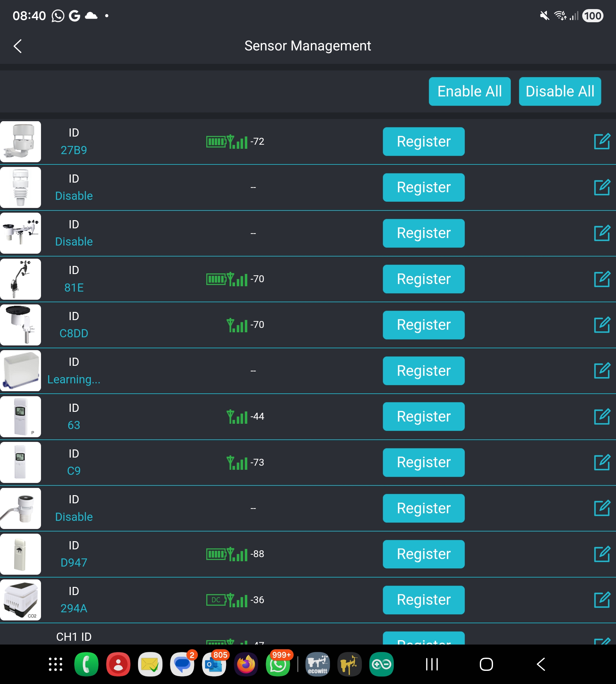Open the app drawer grid icon
The width and height of the screenshot is (616, 684).
pos(55,664)
